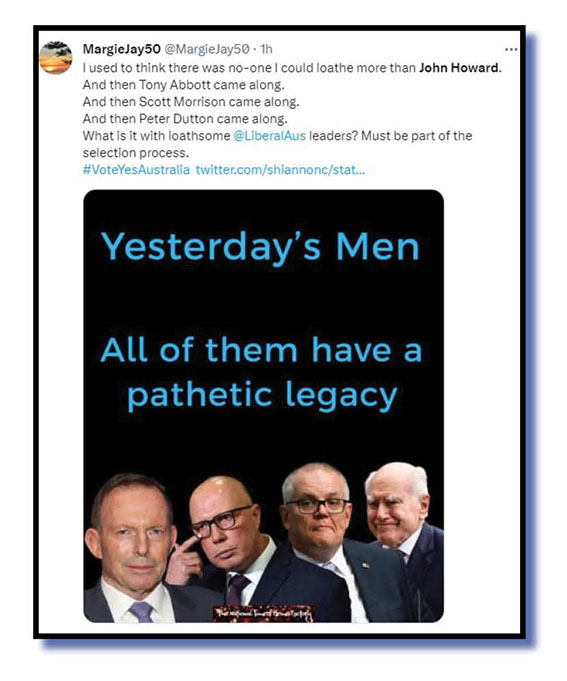Screen dimensions: 567x681
Task: Click the "And then Tony Abbott came along" line
Action: [x=184, y=85]
